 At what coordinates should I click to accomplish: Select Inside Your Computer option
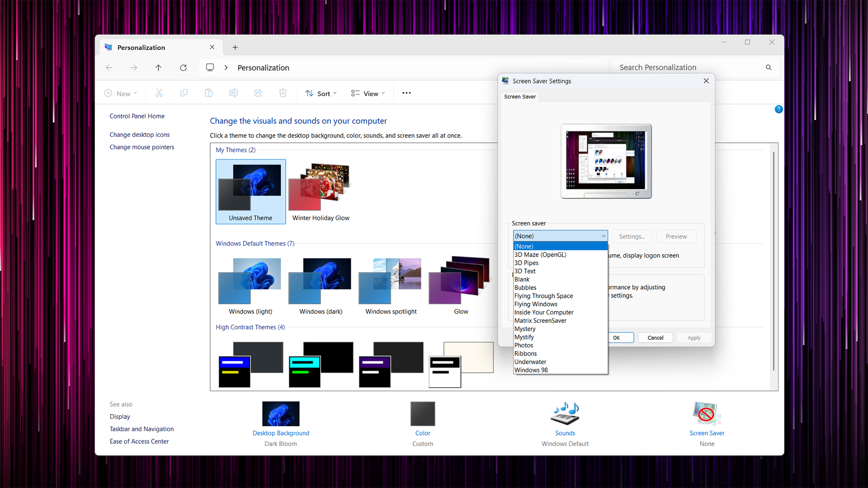560,312
